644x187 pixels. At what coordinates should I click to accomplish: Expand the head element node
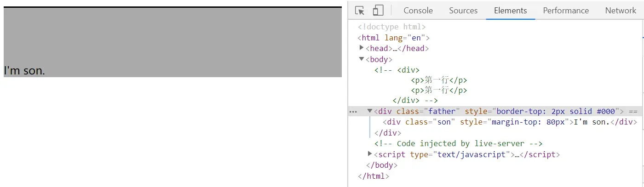click(362, 48)
